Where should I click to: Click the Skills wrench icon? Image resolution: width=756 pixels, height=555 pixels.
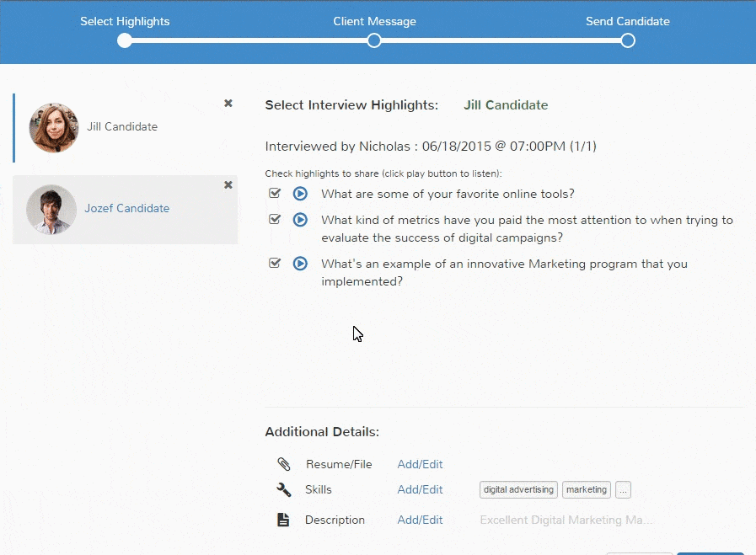(x=283, y=489)
